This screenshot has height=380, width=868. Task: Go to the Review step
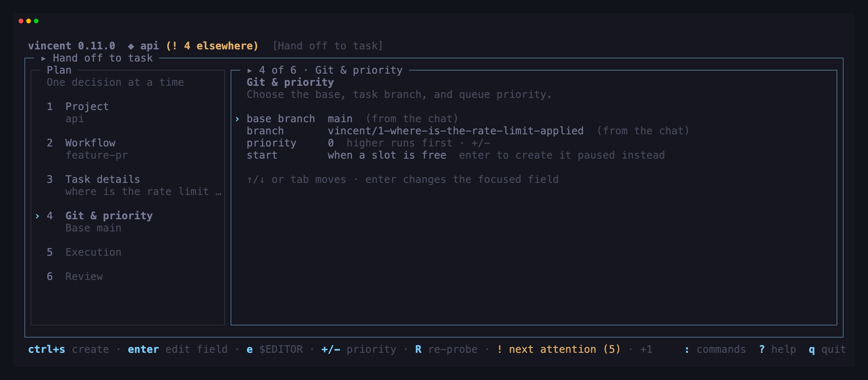coord(84,276)
